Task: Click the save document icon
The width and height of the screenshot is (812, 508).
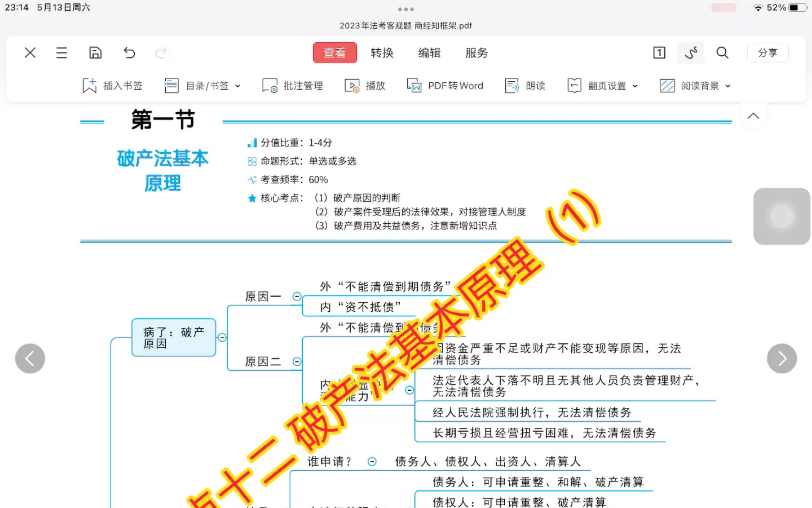Action: pyautogui.click(x=95, y=53)
